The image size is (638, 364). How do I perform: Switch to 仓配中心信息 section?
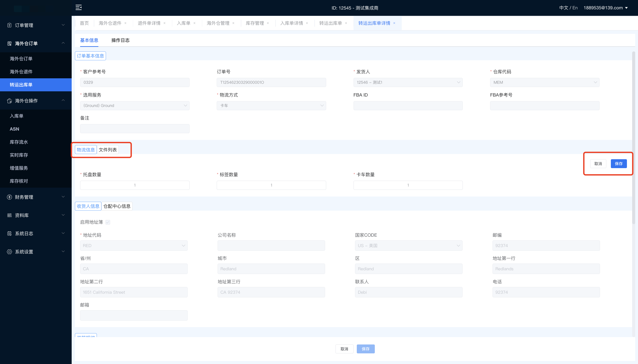(117, 206)
